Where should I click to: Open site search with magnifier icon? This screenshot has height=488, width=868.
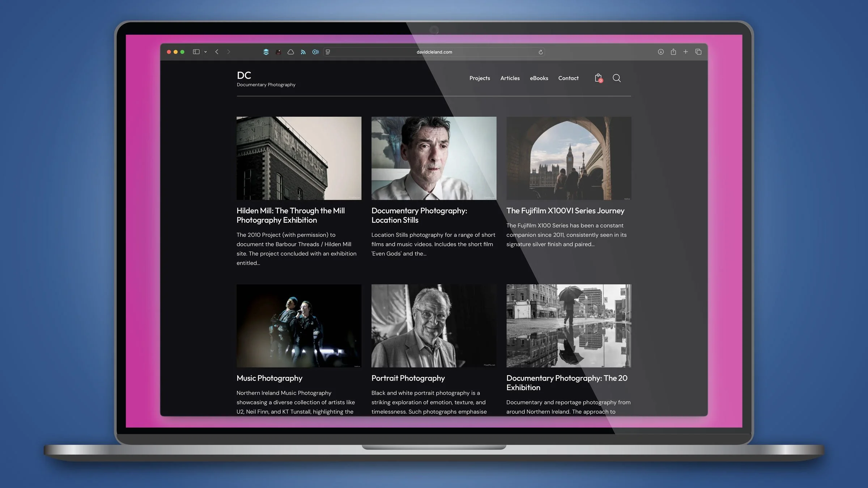[x=617, y=78]
